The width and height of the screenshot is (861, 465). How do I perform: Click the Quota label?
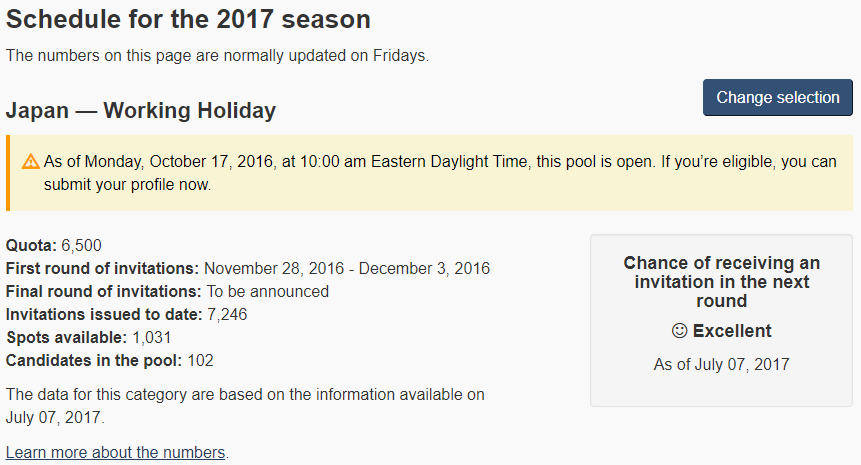(31, 245)
